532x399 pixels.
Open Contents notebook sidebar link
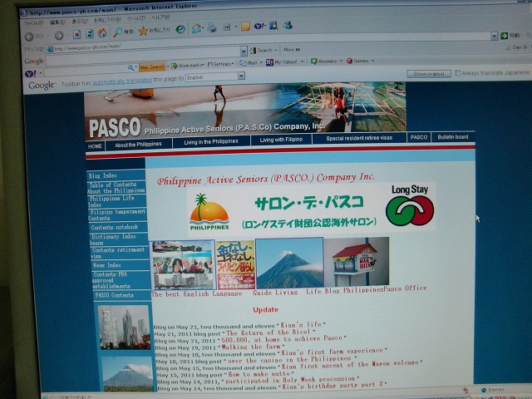pos(115,227)
